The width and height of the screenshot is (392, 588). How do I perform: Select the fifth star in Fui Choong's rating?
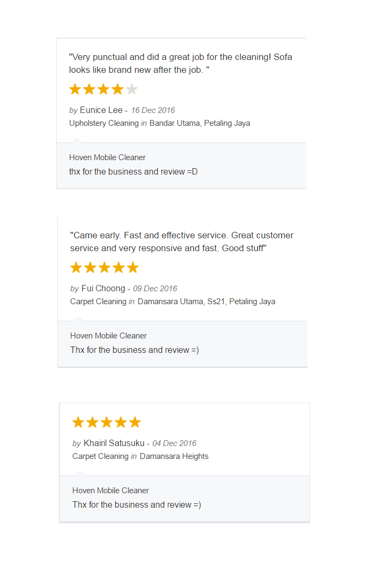click(x=133, y=268)
